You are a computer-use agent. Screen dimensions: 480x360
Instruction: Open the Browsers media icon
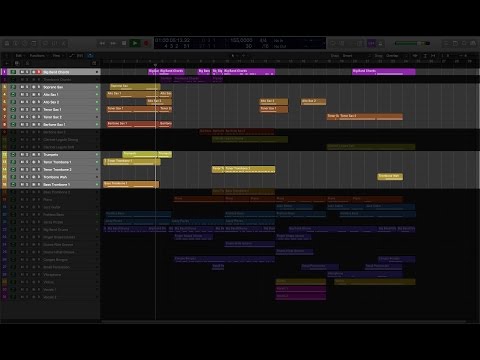[473, 43]
